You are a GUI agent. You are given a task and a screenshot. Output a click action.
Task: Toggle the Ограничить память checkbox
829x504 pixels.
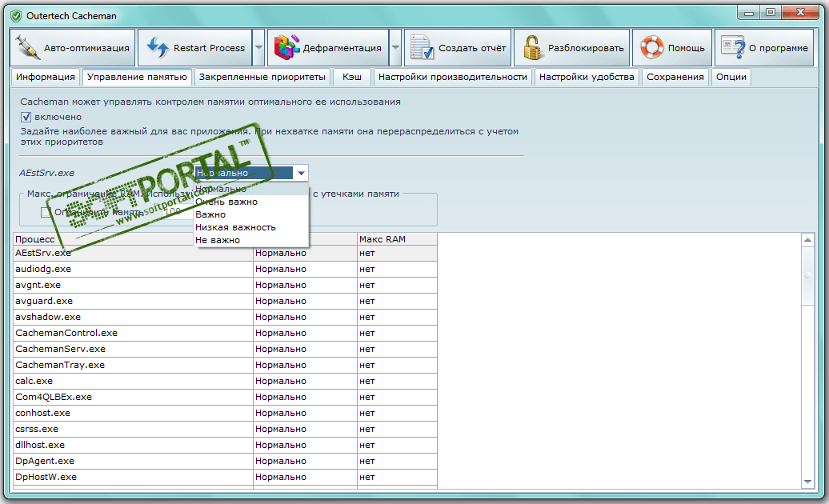(46, 212)
